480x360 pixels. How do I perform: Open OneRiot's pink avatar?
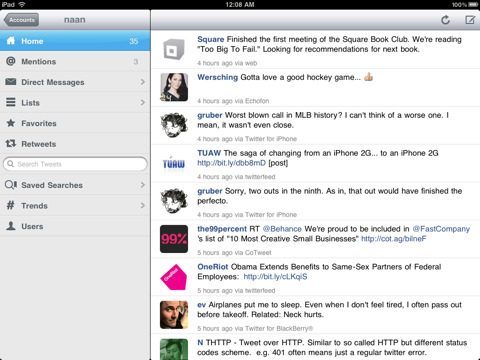click(x=174, y=277)
